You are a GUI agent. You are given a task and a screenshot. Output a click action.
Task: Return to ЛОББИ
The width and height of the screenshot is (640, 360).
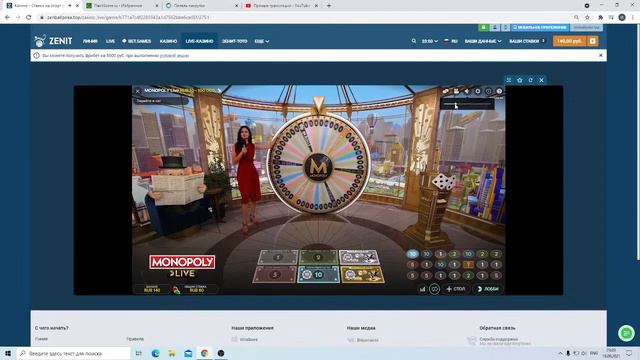click(x=488, y=289)
